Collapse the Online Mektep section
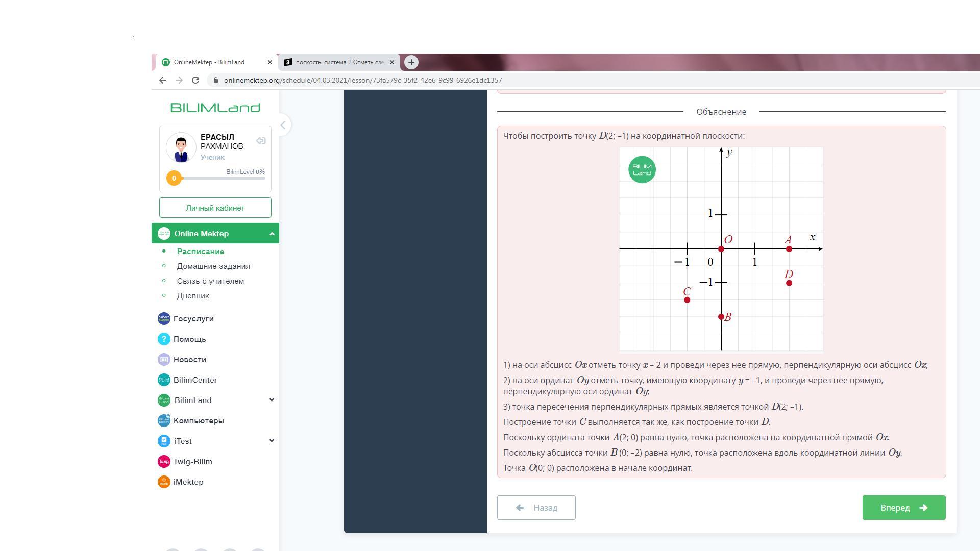The height and width of the screenshot is (551, 980). (x=272, y=234)
